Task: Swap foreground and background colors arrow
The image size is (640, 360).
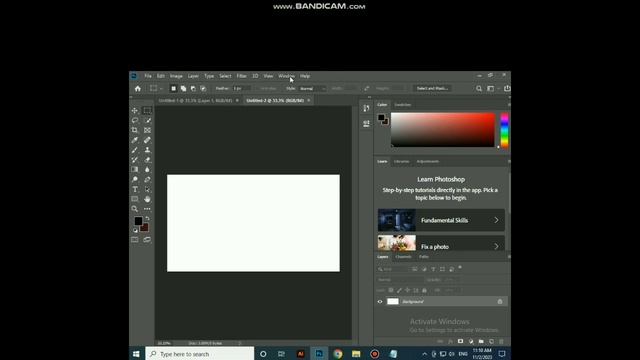Action: tap(147, 219)
